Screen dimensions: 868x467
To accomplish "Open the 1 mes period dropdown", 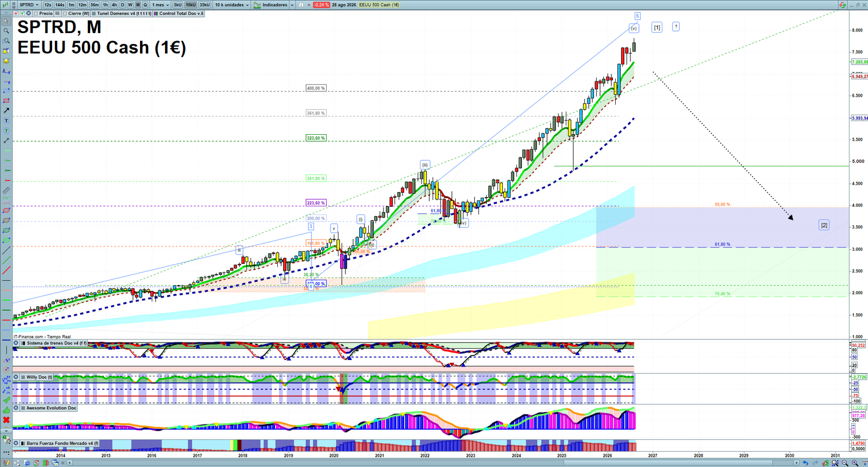I will click(161, 5).
